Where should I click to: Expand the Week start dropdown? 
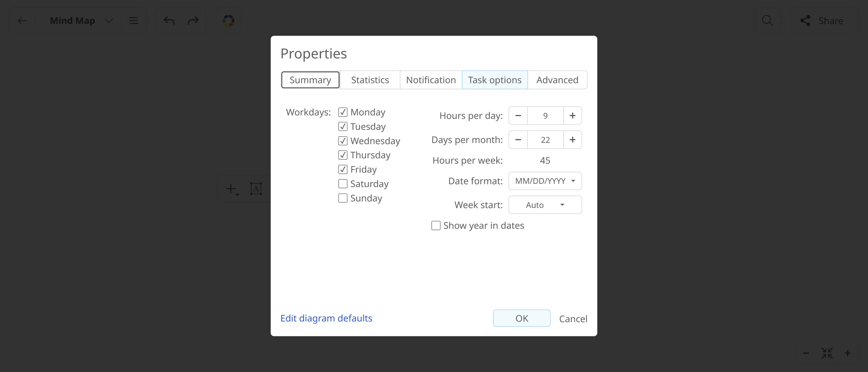545,205
